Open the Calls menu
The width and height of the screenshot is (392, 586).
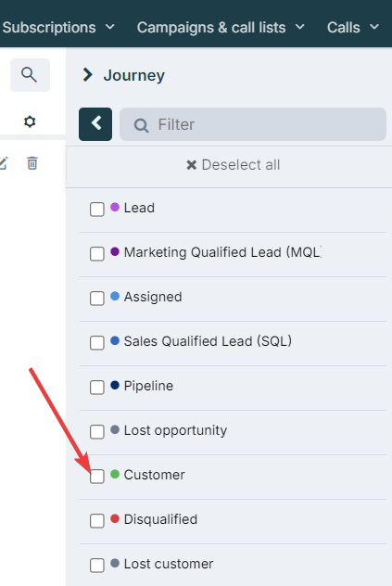353,27
